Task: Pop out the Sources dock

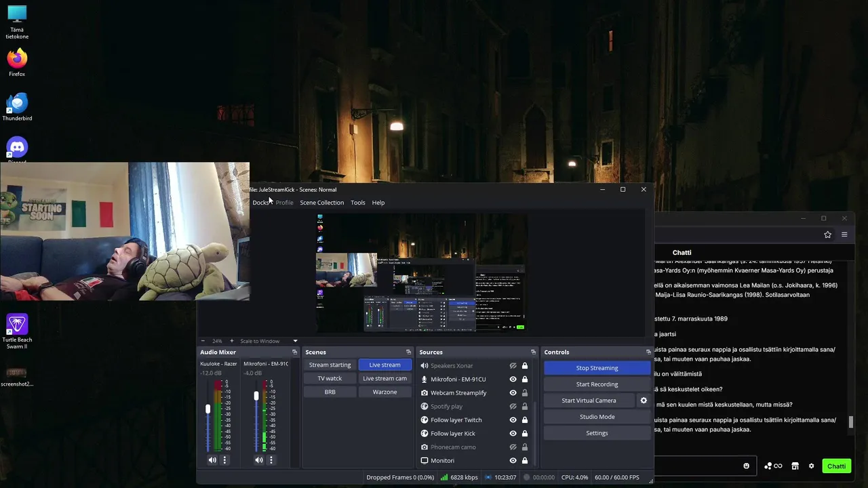Action: tap(533, 352)
